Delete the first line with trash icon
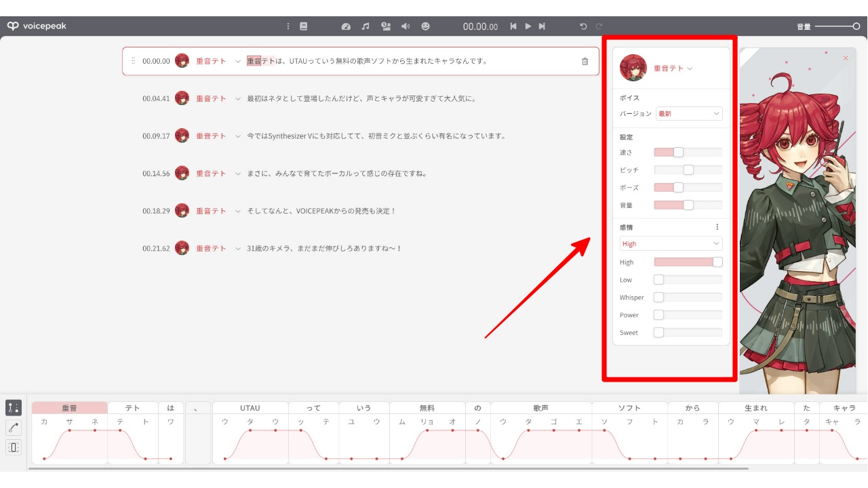 click(585, 62)
